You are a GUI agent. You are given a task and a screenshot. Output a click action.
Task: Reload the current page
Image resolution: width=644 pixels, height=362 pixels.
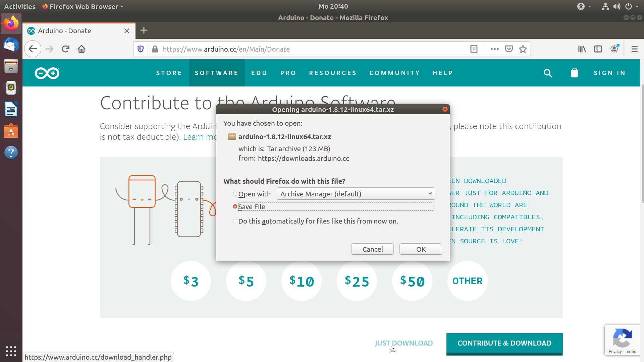[65, 49]
